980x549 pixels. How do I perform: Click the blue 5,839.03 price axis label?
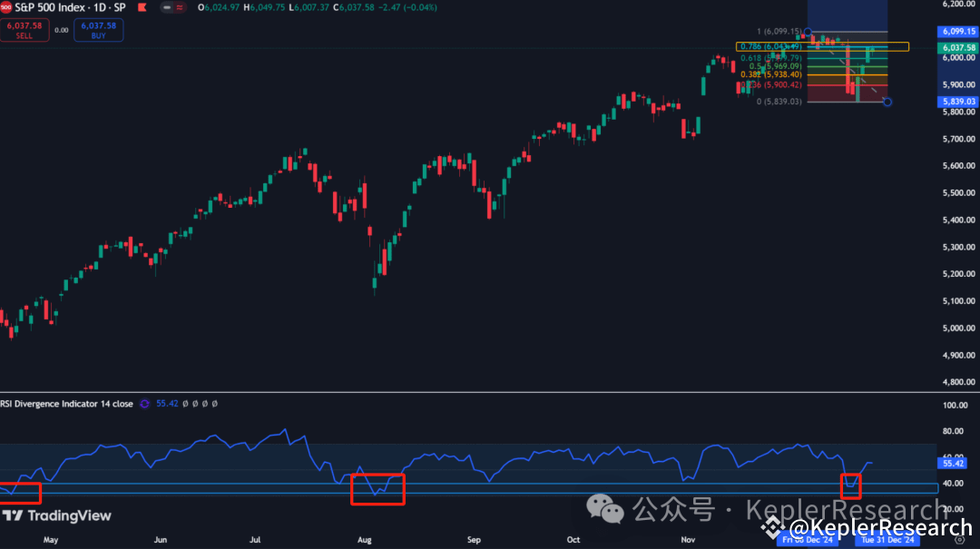[958, 102]
